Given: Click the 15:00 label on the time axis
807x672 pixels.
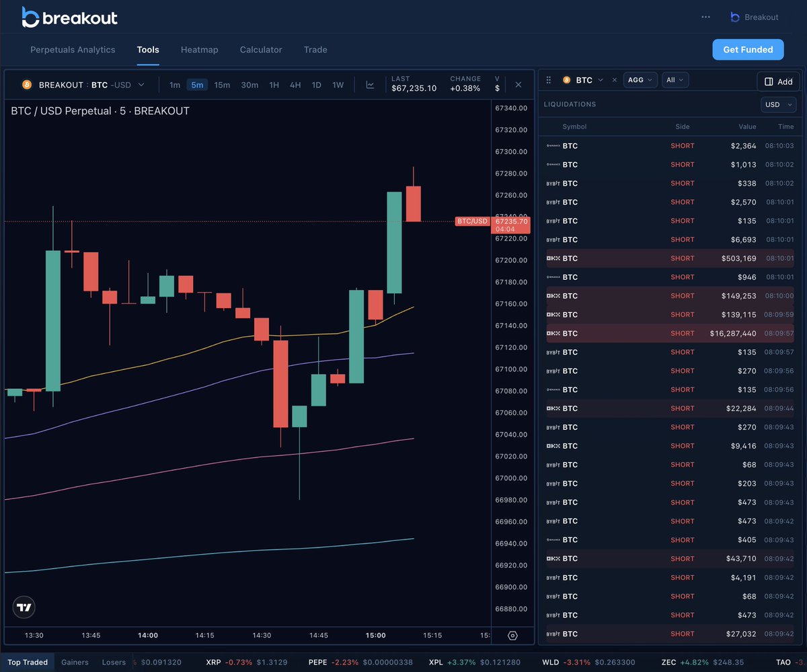Looking at the screenshot, I should [376, 636].
